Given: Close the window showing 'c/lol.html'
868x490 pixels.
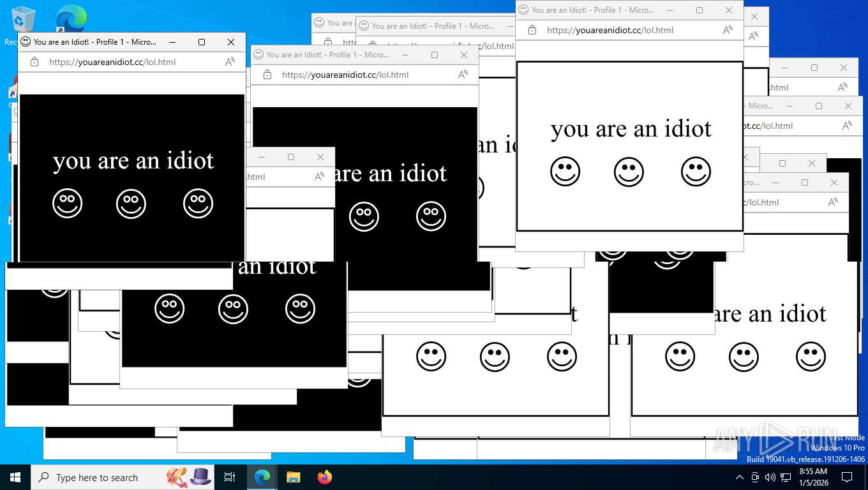Looking at the screenshot, I should coord(834,182).
